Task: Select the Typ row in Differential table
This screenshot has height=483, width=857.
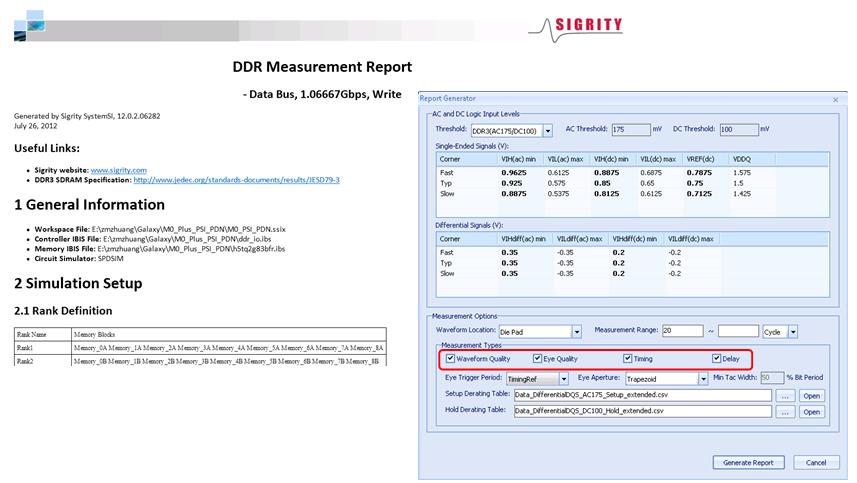Action: point(632,263)
